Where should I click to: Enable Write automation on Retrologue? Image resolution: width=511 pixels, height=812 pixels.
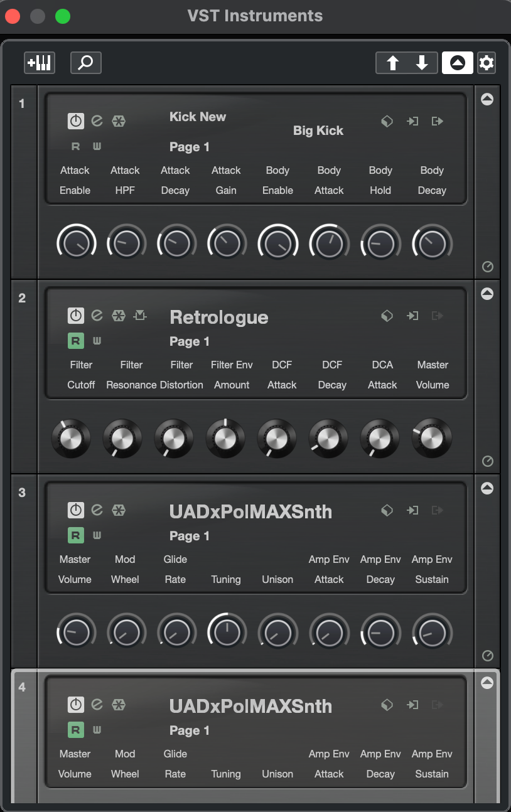[x=97, y=341]
